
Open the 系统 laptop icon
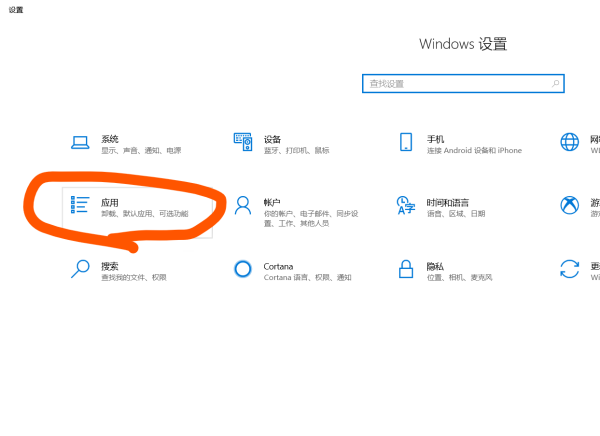(x=80, y=143)
